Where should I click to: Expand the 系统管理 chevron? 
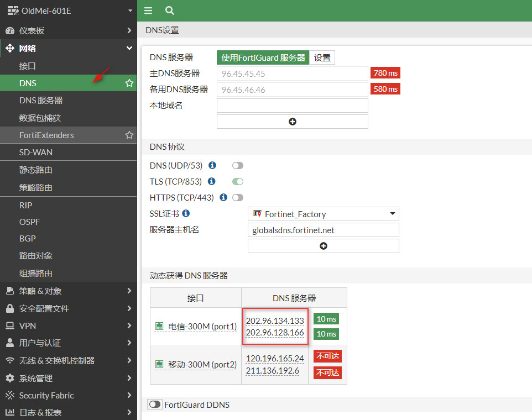pyautogui.click(x=129, y=378)
